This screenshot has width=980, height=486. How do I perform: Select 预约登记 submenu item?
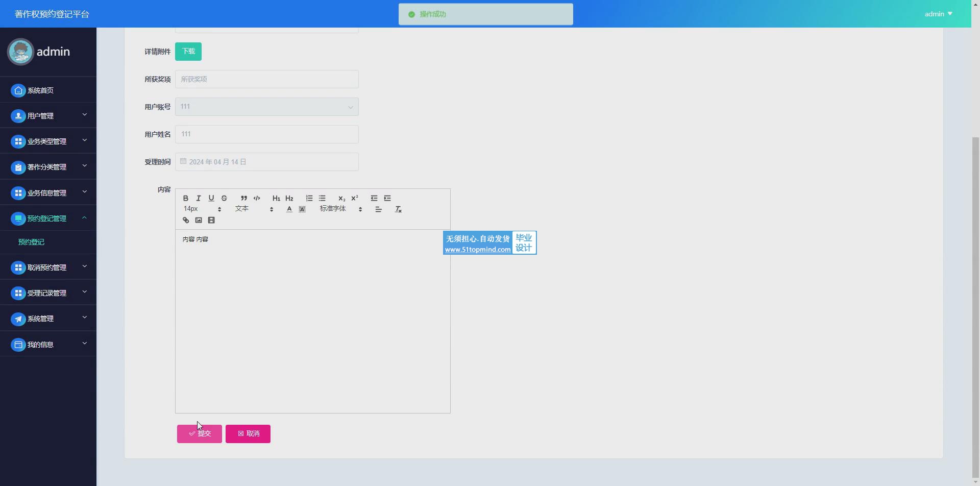(31, 242)
